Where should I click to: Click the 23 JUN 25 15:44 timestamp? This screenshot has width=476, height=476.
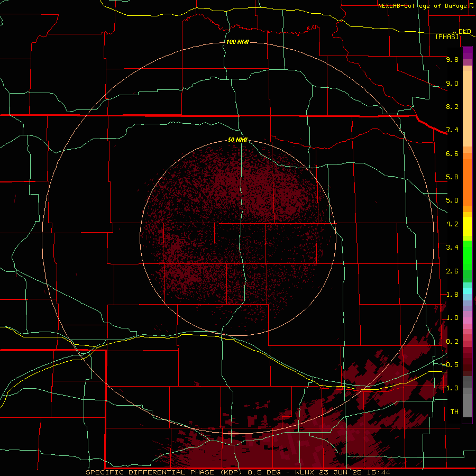354,472
